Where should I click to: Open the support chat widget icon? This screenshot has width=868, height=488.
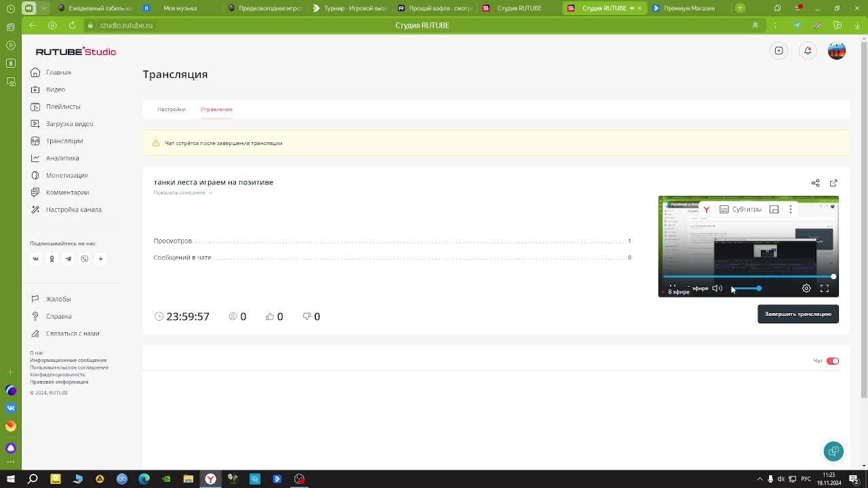833,451
